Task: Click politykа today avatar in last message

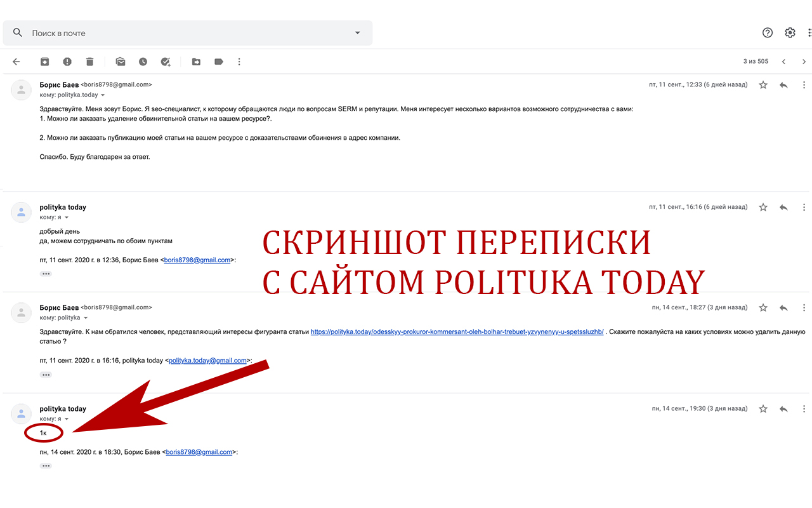Action: coord(22,414)
